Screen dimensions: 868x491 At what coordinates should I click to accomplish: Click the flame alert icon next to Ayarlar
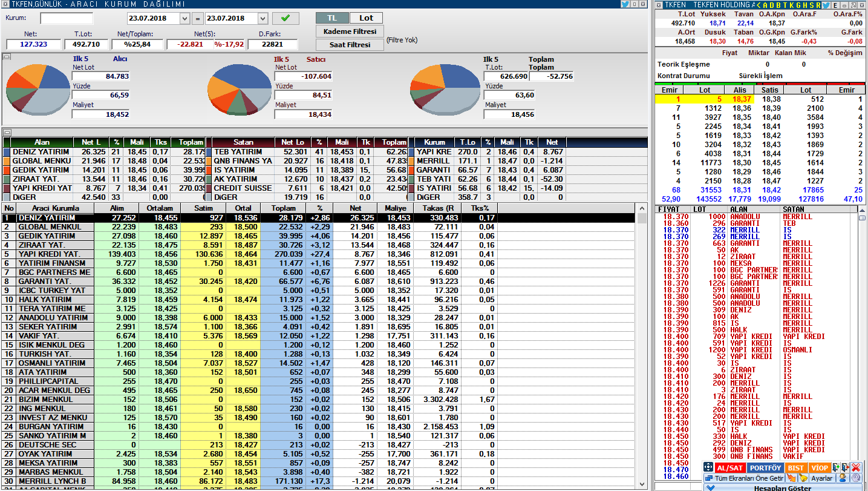(791, 478)
